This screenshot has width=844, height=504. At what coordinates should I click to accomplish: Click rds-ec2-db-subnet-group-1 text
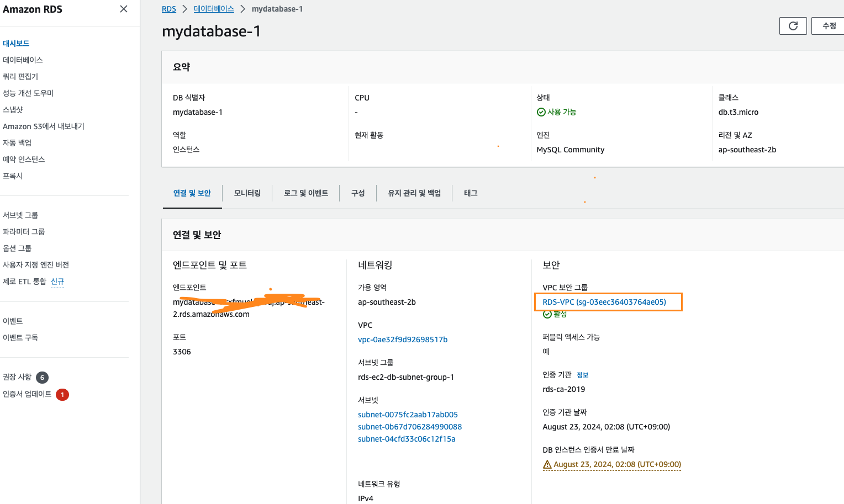point(406,377)
